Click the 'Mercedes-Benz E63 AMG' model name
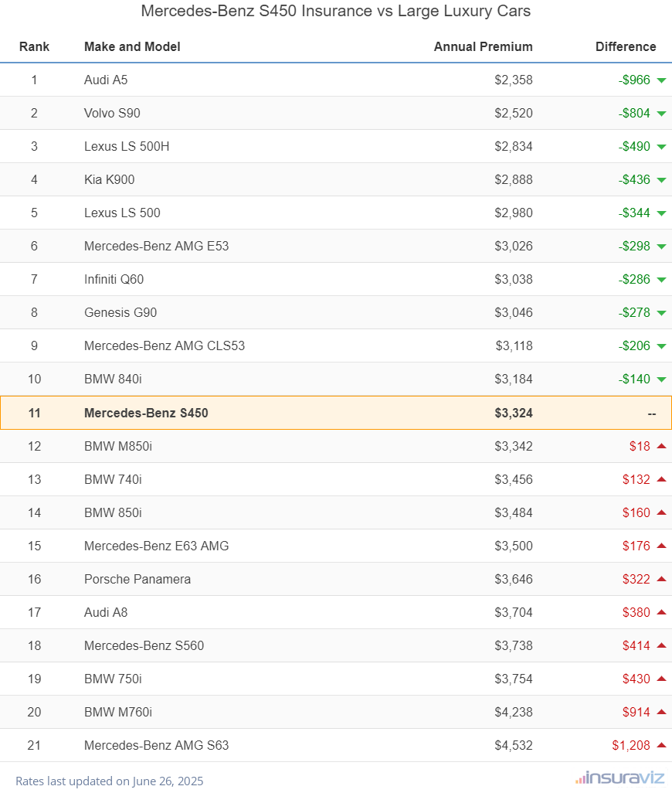Viewport: 672px width, 793px height. tap(157, 546)
